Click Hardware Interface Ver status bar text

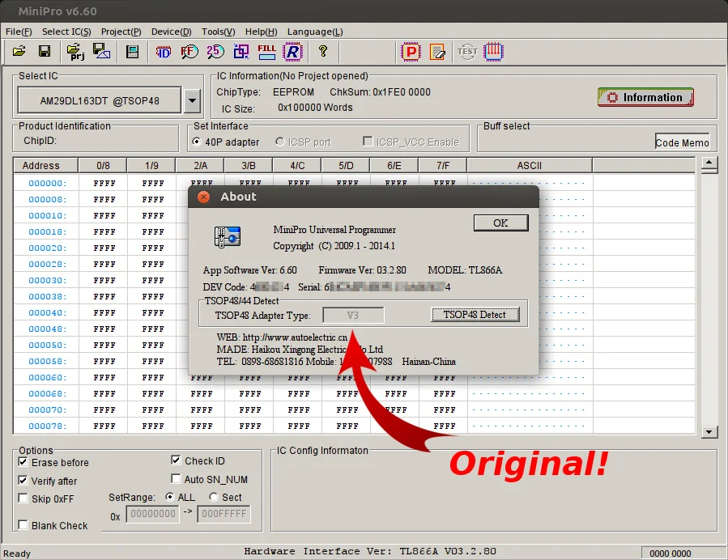point(370,551)
